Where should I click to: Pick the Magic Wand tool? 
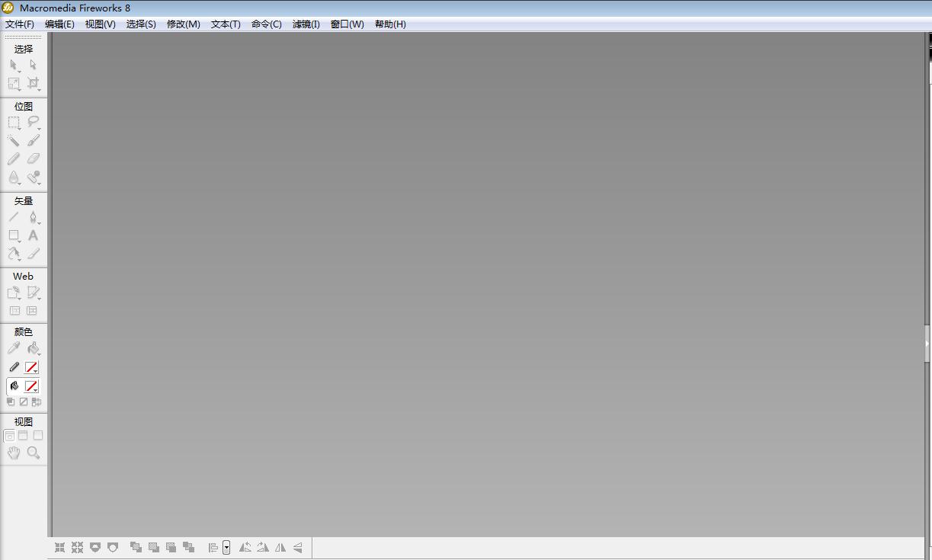(x=14, y=141)
